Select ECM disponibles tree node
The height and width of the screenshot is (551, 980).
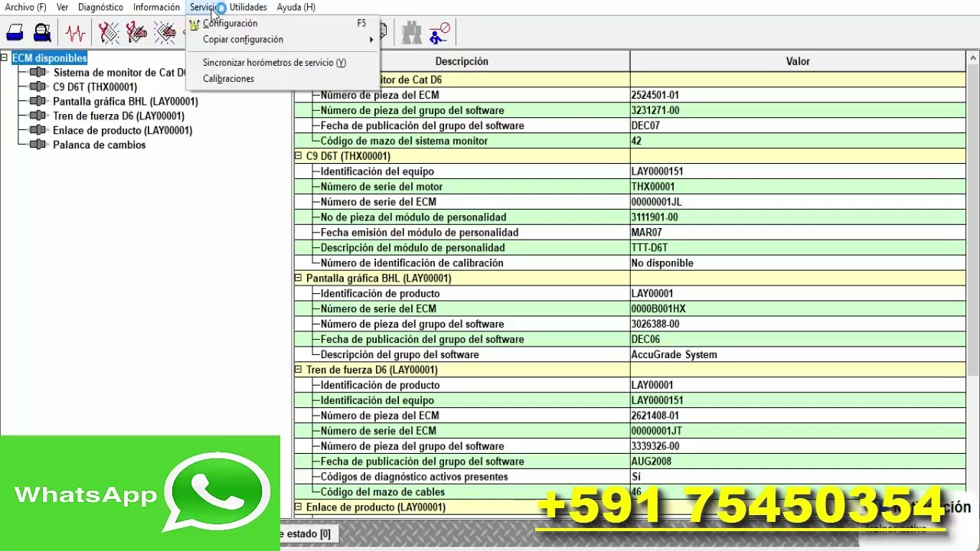(x=50, y=58)
